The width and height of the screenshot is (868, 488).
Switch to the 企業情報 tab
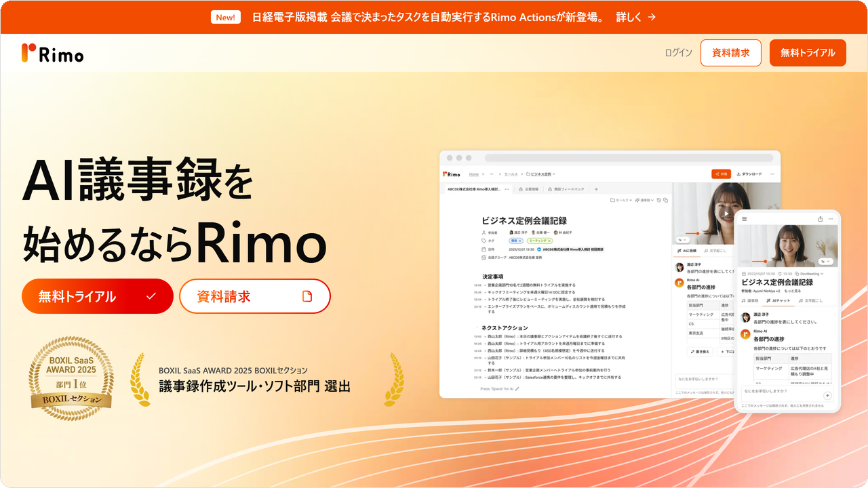click(528, 189)
